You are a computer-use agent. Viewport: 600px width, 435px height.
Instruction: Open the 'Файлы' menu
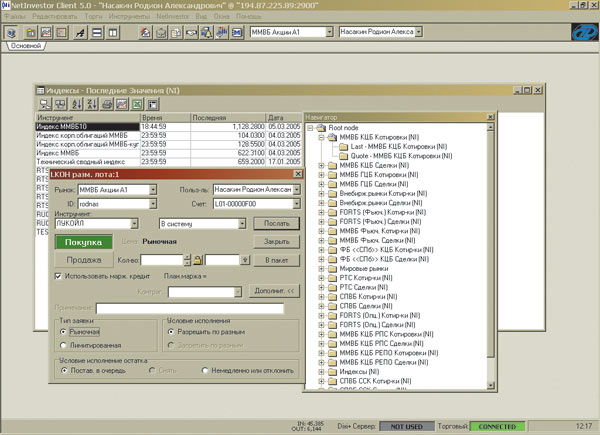coord(15,16)
